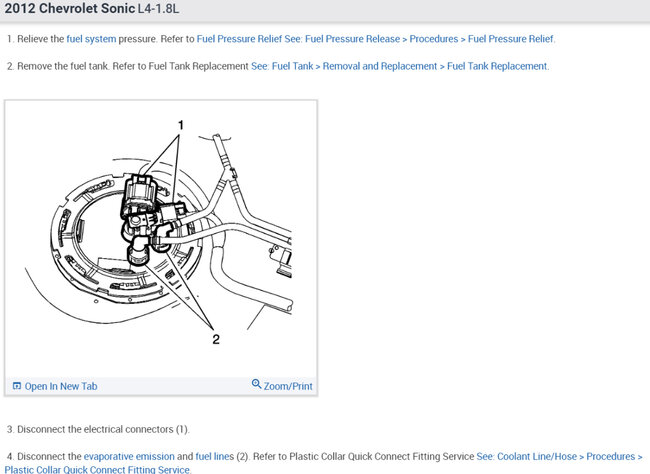Follow the Procedures link in step 1
The image size is (650, 474).
tap(434, 39)
